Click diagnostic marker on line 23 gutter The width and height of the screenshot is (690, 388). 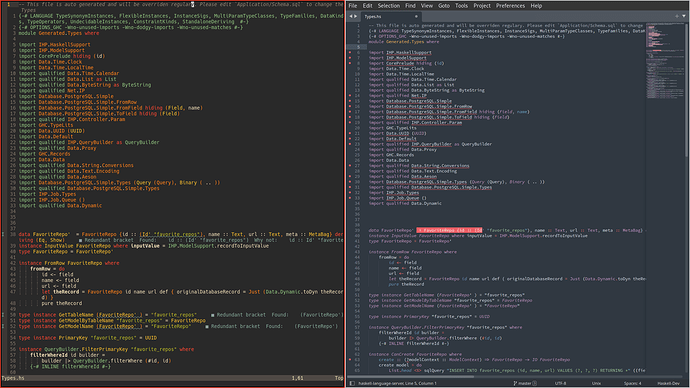(x=350, y=144)
